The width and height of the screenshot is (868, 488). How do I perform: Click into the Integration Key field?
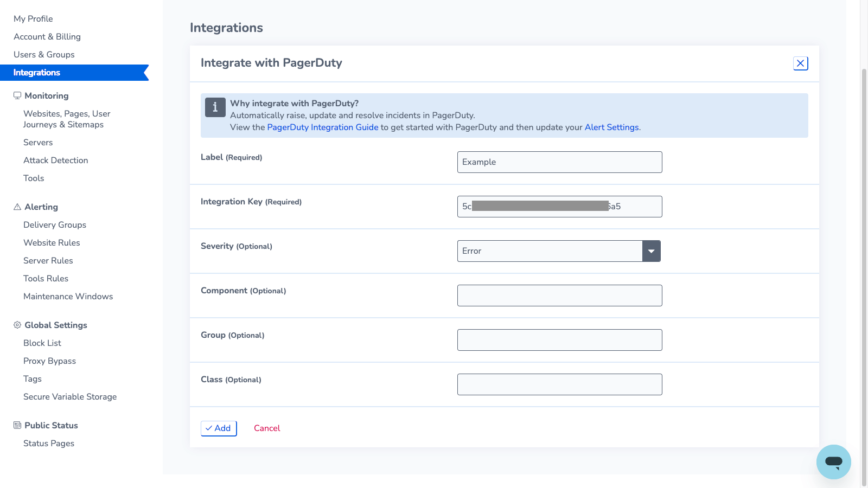(559, 207)
